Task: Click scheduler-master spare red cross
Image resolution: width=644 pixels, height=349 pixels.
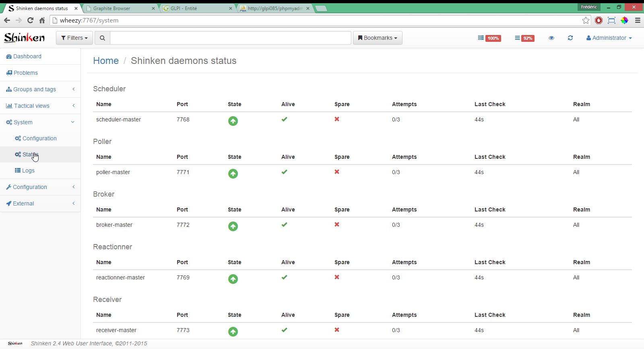Action: coord(337,119)
